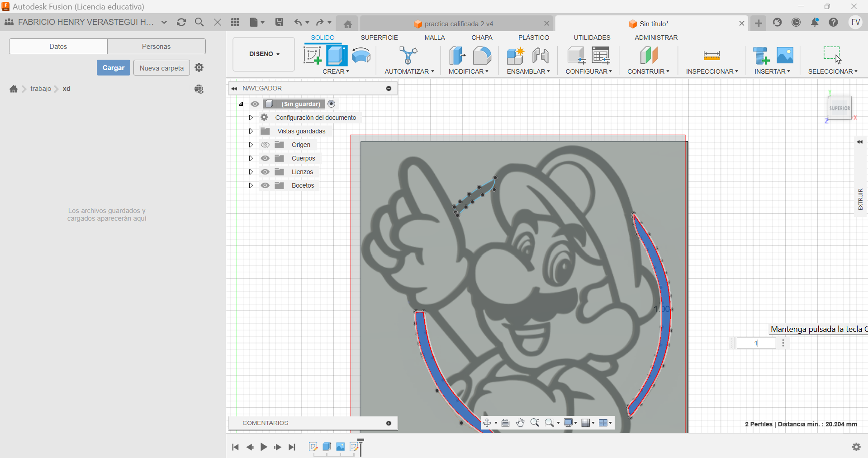Switch to the MALLA tab
The image size is (868, 458).
(x=435, y=38)
